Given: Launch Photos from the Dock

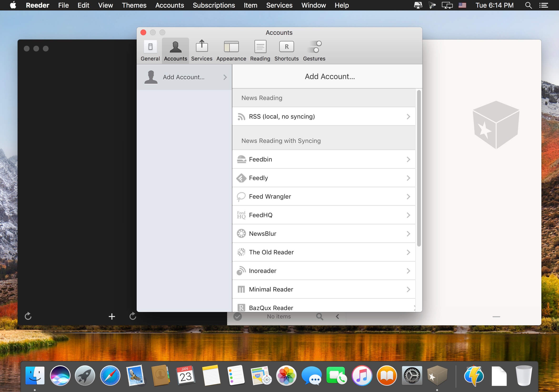Looking at the screenshot, I should pyautogui.click(x=286, y=375).
